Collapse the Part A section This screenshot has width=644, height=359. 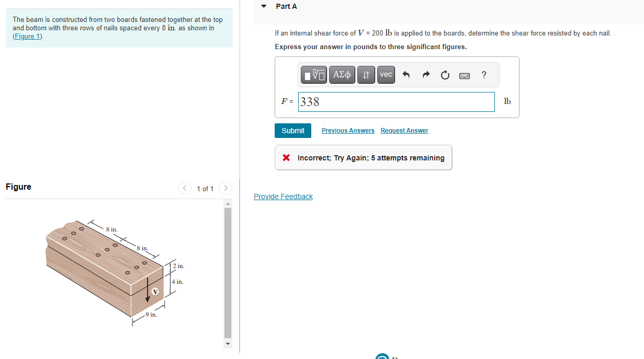click(263, 6)
